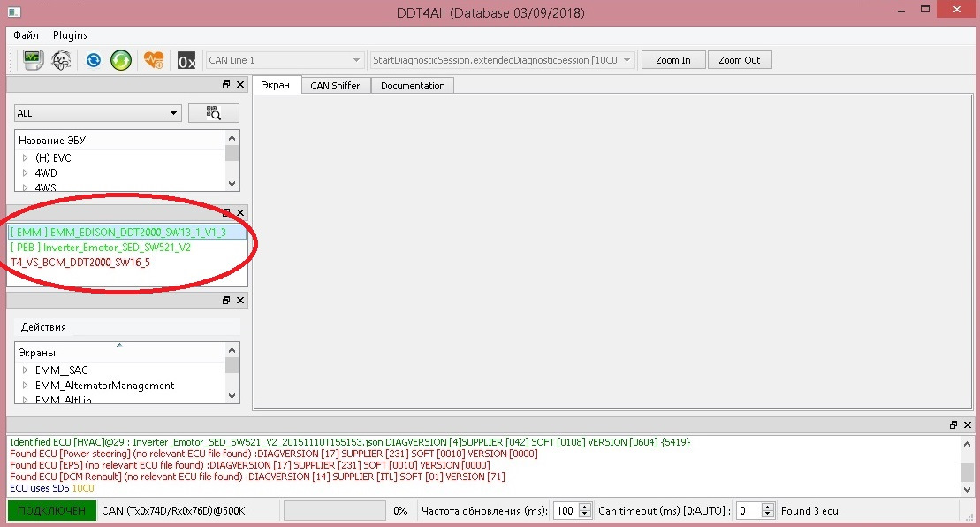Click the Identified ECU [HVAC]@29 log line

(x=350, y=442)
